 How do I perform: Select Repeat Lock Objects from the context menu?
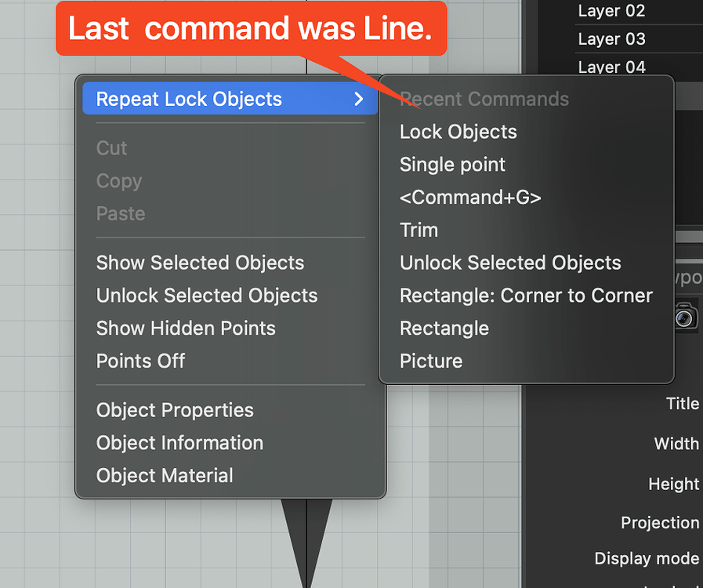(188, 99)
